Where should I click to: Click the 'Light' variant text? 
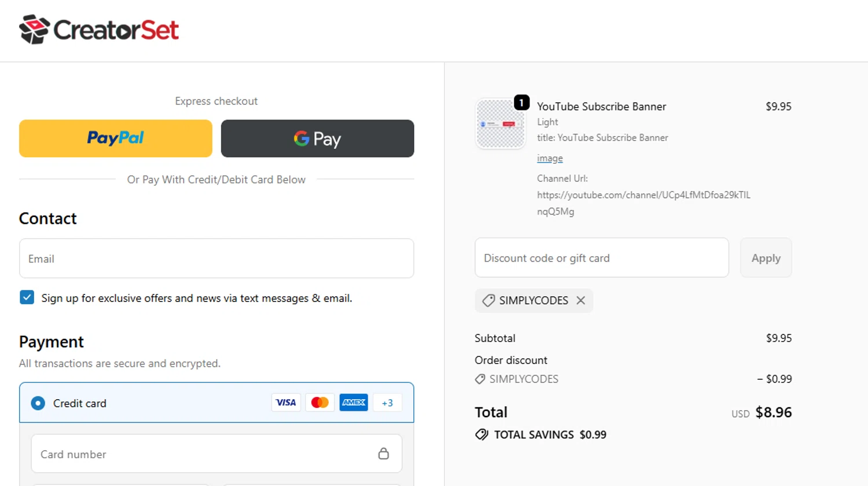click(547, 122)
